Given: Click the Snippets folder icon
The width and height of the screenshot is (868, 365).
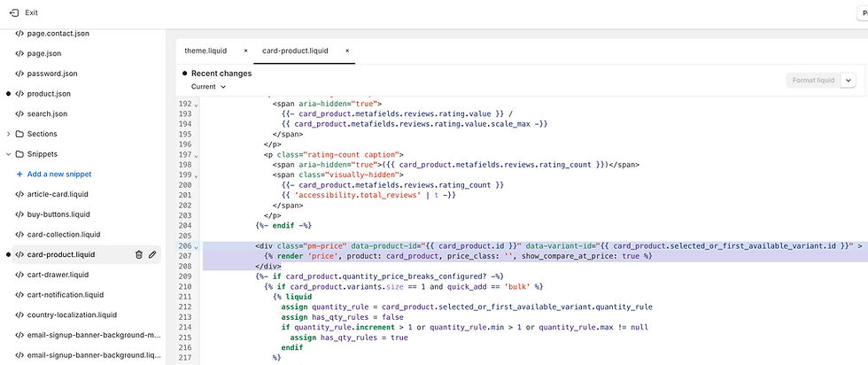Looking at the screenshot, I should 19,154.
